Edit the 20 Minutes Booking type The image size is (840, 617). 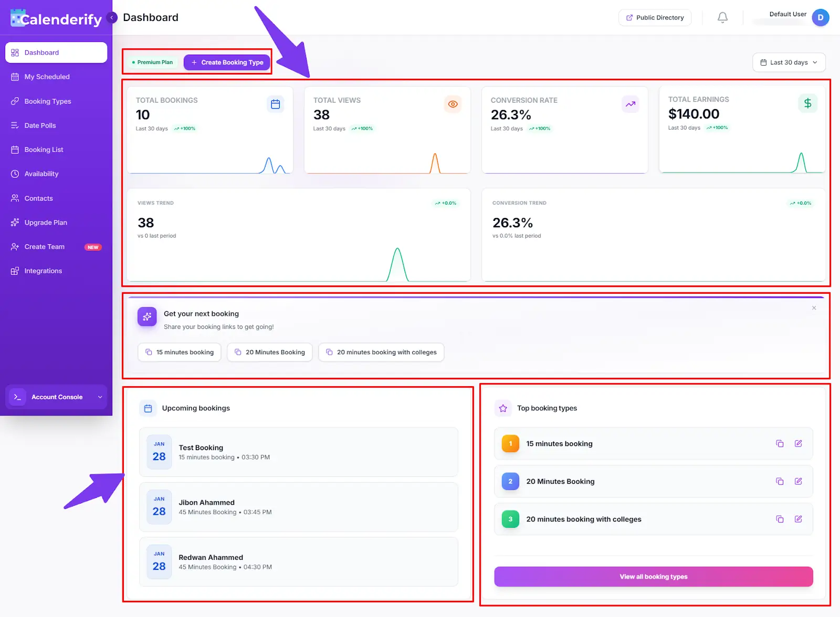(x=799, y=481)
